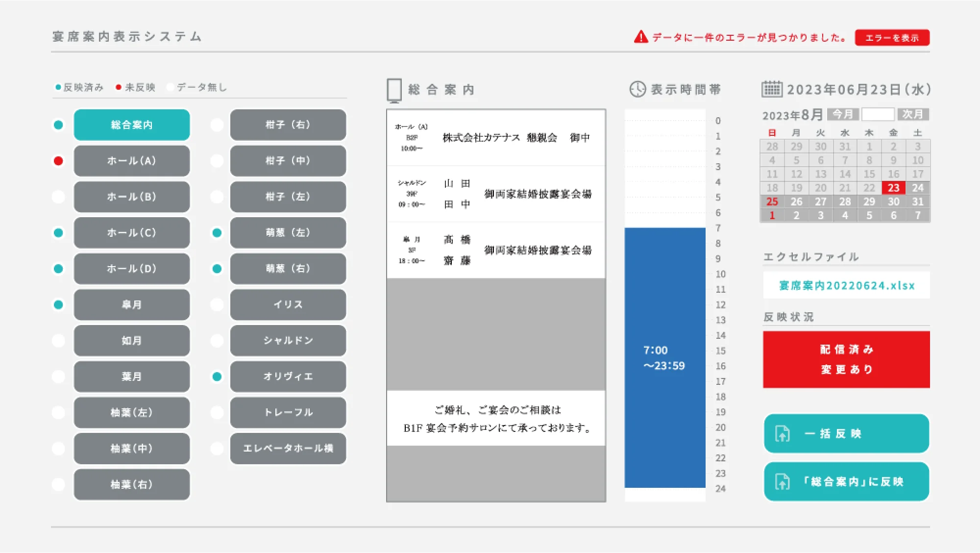Image resolution: width=980 pixels, height=553 pixels.
Task: Open the 宴席案内20220624.xlsx file link
Action: 846,285
